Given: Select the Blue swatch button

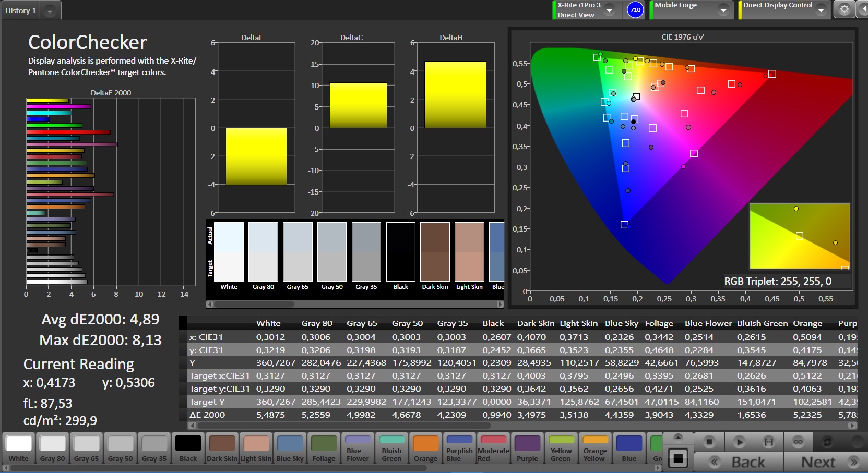Looking at the screenshot, I should [629, 448].
